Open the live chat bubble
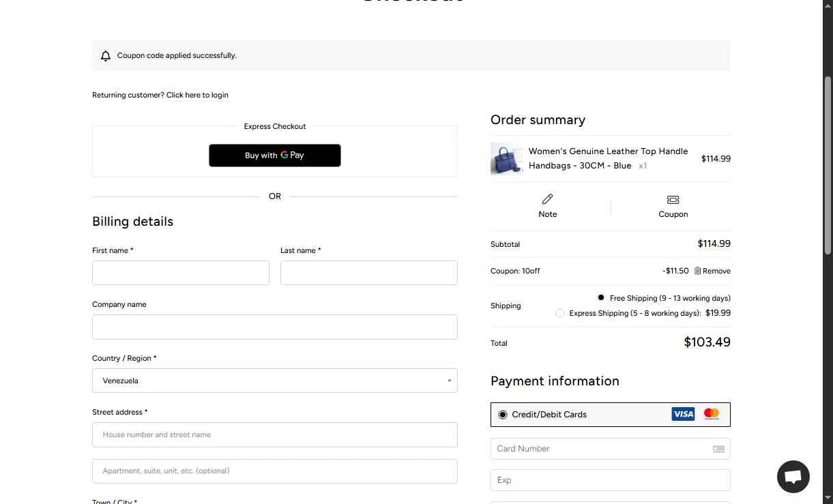The height and width of the screenshot is (504, 833). click(793, 476)
